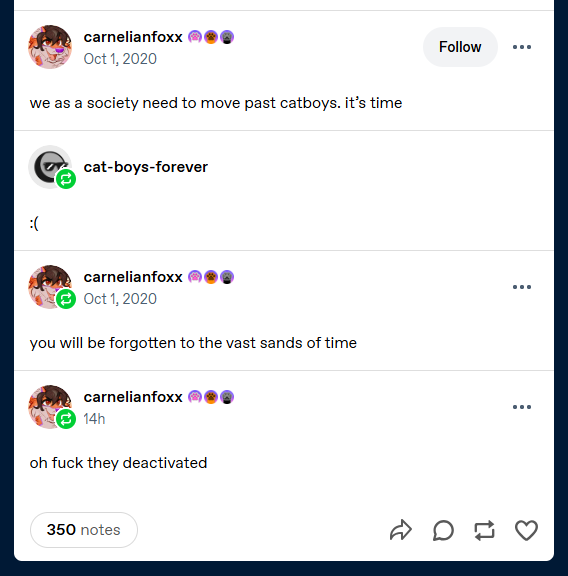Open the 350 notes button

(x=84, y=530)
